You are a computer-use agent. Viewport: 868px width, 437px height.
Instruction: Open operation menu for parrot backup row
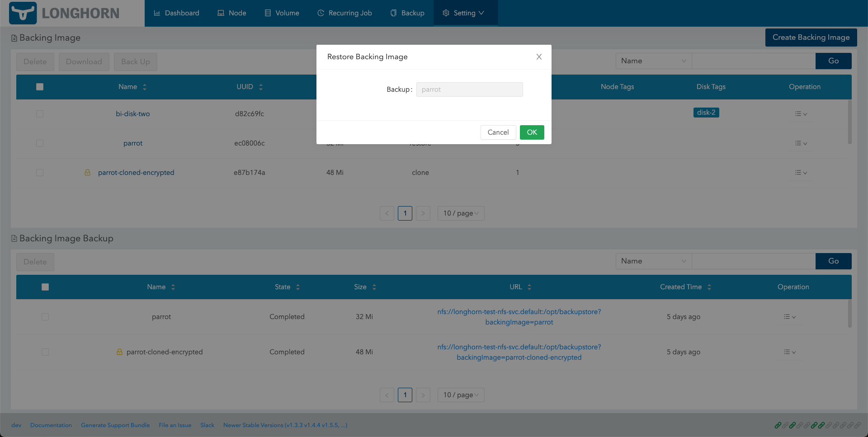point(789,317)
